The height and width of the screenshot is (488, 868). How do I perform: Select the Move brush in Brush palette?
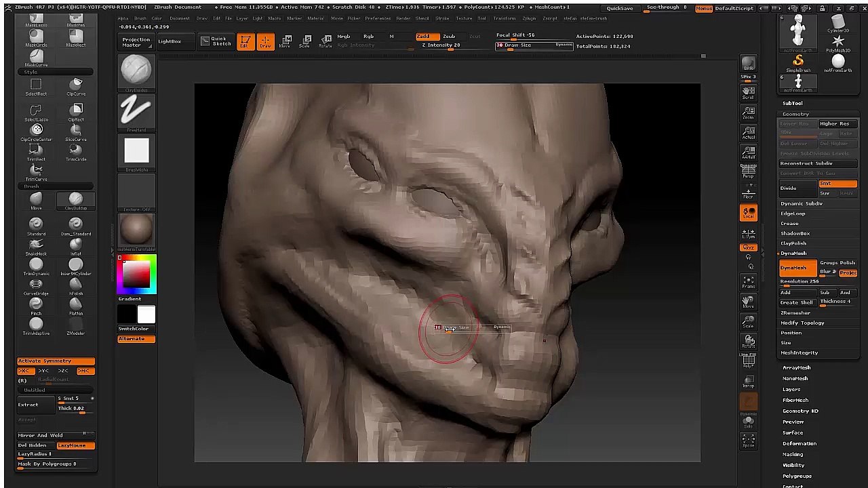(36, 200)
